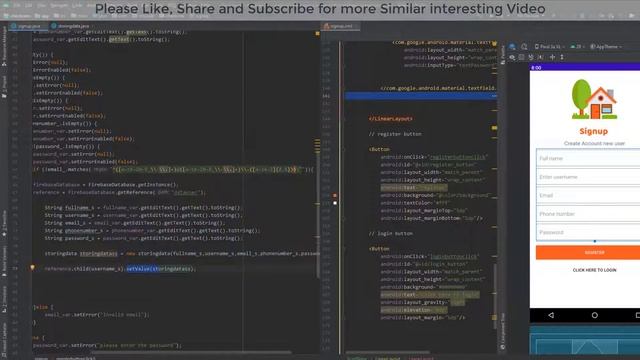Select the design surface layers icon
This screenshot has width=640, height=360.
point(512,47)
